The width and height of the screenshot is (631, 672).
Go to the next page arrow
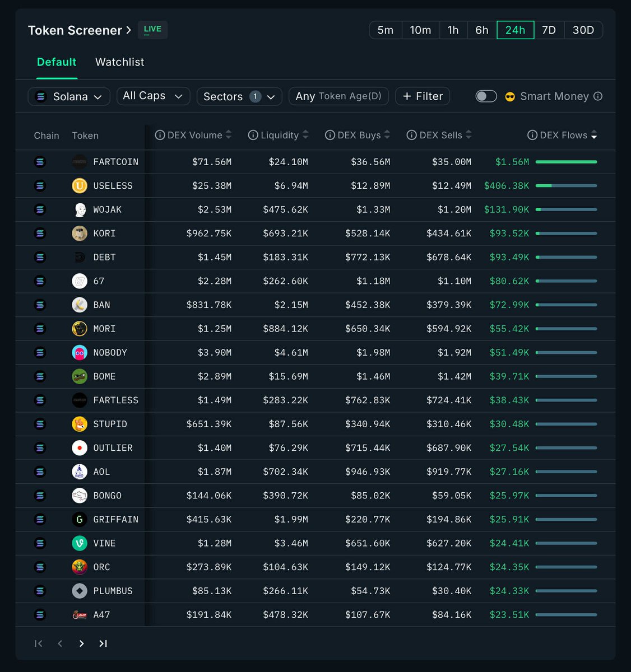82,643
